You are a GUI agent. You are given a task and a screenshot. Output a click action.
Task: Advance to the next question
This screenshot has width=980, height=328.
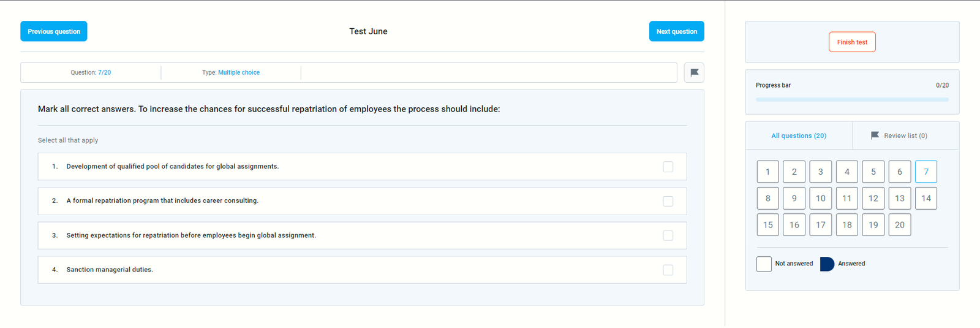coord(676,31)
